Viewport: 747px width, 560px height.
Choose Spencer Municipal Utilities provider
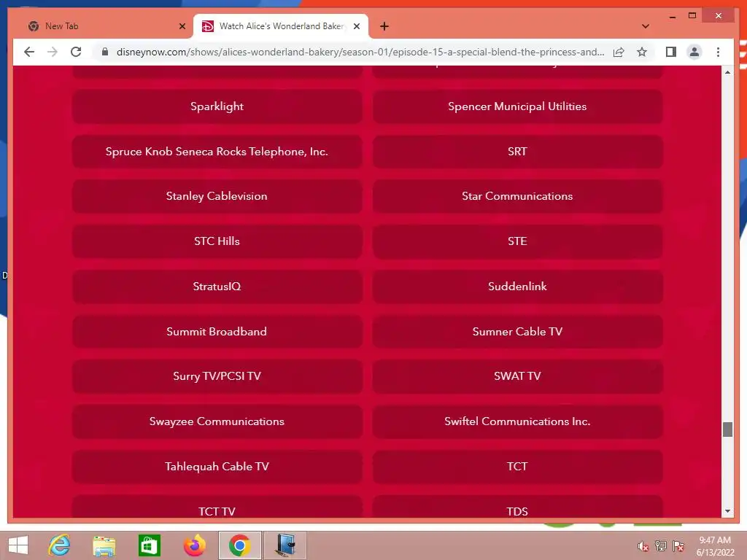[x=517, y=106]
